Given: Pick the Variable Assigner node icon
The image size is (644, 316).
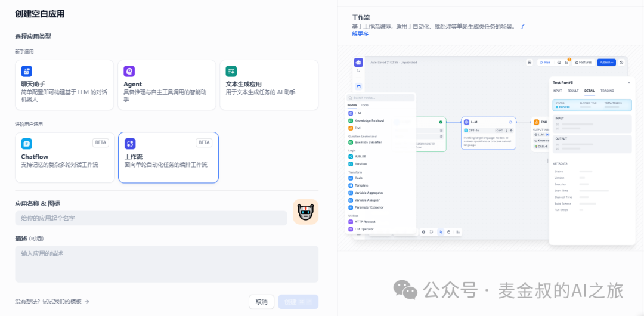Looking at the screenshot, I should (x=351, y=200).
